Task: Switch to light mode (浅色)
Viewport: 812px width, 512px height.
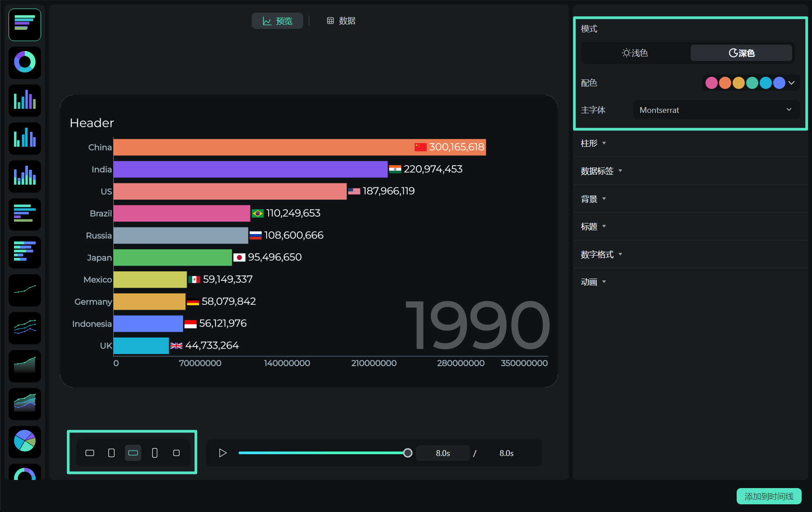Action: click(x=635, y=53)
